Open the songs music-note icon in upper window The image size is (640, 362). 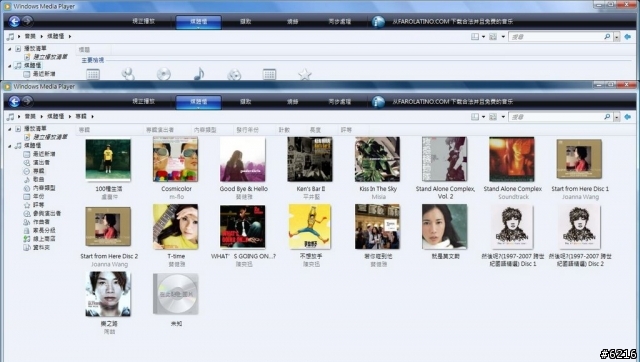[x=199, y=74]
